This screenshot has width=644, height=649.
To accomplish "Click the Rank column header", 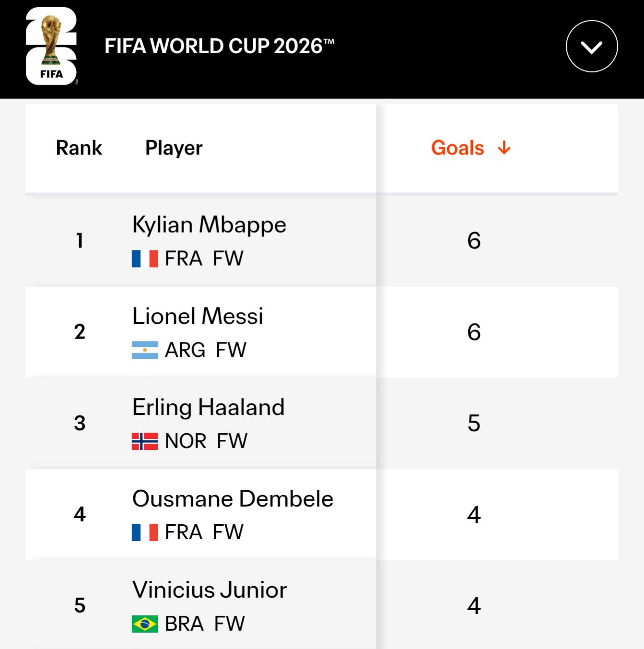I will tap(79, 148).
